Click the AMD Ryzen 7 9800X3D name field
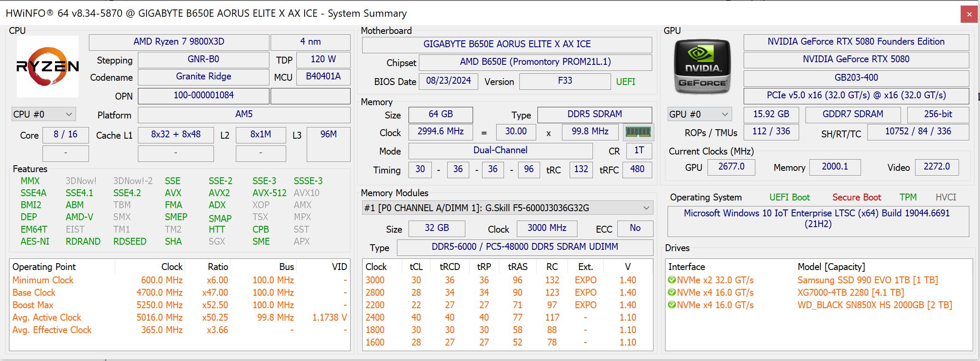The height and width of the screenshot is (361, 980). (x=179, y=42)
